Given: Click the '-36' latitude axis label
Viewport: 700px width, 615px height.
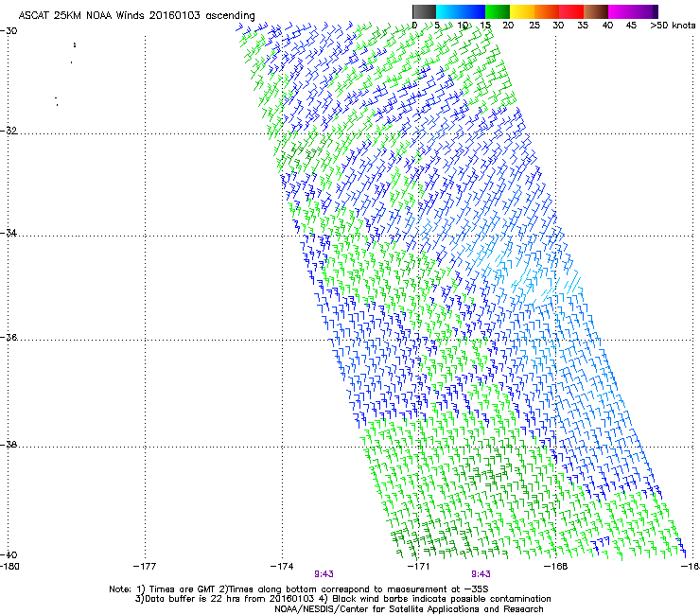Looking at the screenshot, I should tap(9, 337).
